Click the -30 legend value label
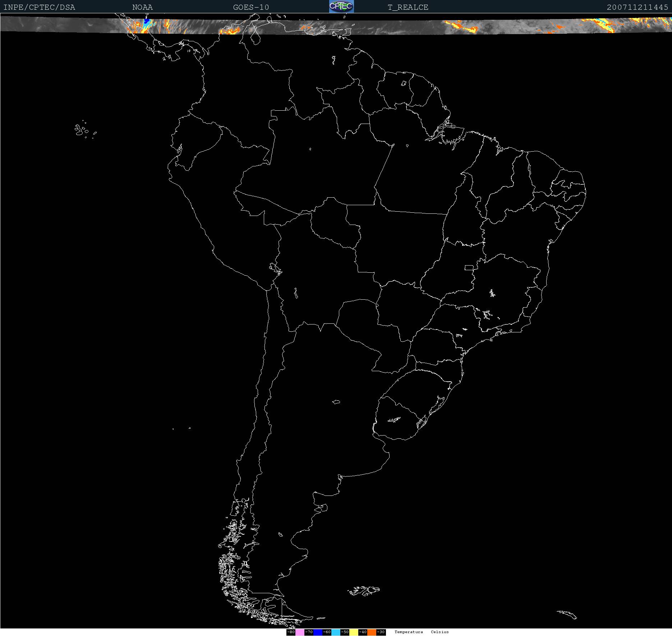The image size is (672, 636). pyautogui.click(x=381, y=632)
